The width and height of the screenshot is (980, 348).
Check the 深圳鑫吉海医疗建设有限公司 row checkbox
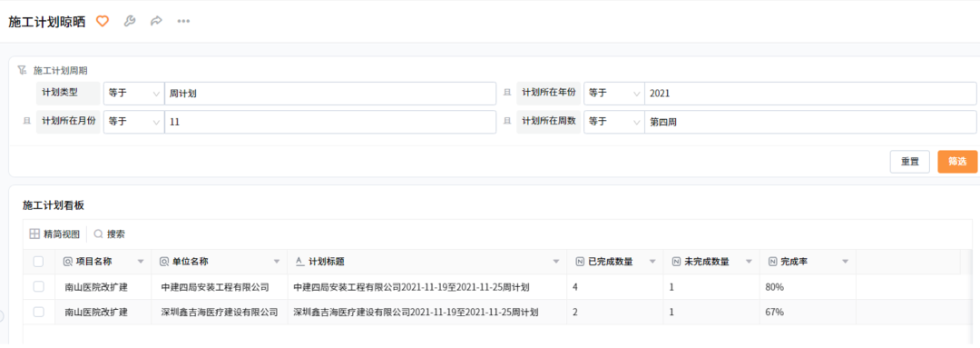tap(39, 312)
